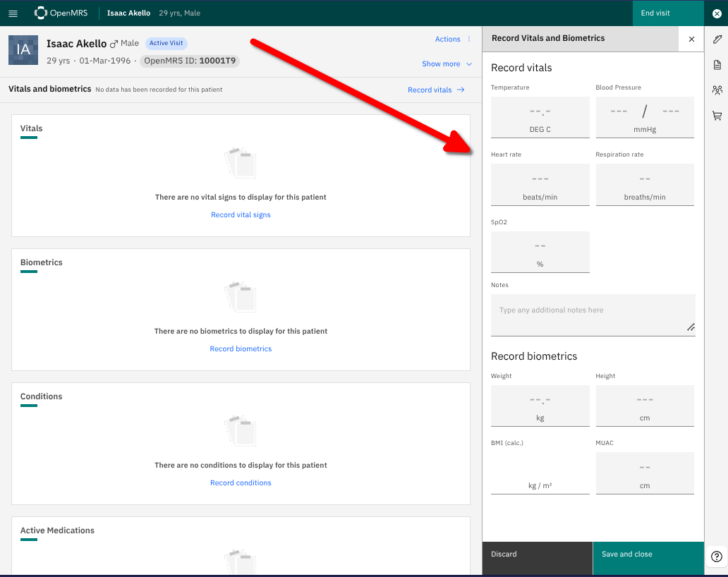Open the hamburger navigation menu

click(13, 13)
